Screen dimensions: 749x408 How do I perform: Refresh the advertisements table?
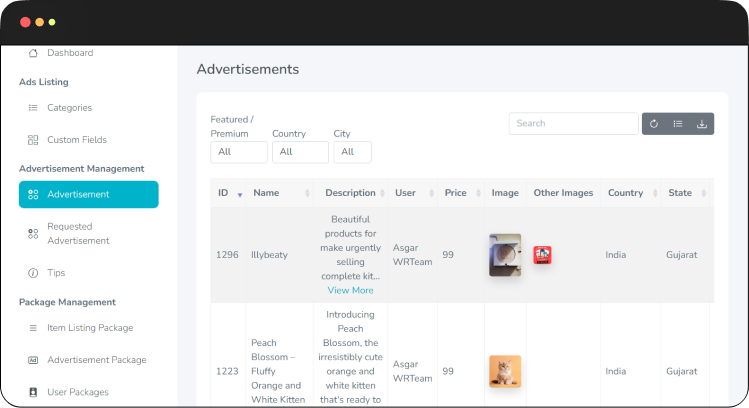pos(654,124)
